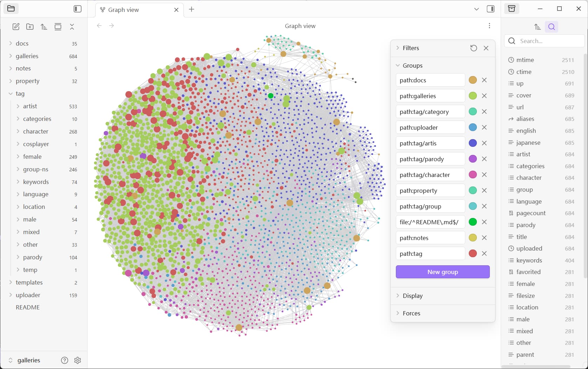Click the New group button
This screenshot has height=369, width=588.
pyautogui.click(x=442, y=272)
